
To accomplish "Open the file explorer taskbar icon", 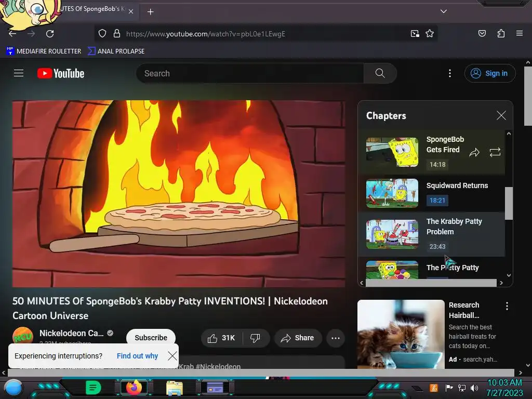I will click(x=175, y=388).
